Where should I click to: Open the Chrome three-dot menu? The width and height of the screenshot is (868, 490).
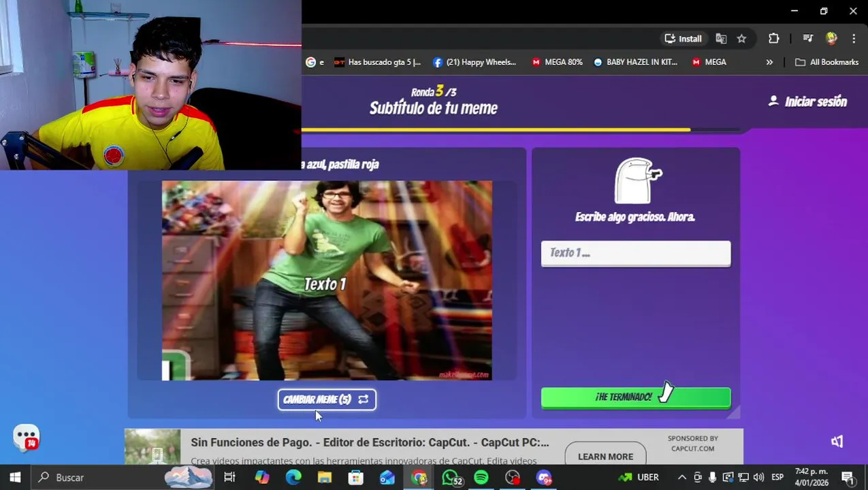coord(854,39)
